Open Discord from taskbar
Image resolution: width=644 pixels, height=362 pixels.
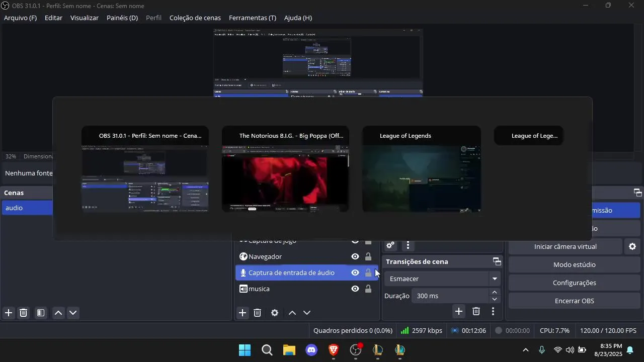(x=311, y=350)
